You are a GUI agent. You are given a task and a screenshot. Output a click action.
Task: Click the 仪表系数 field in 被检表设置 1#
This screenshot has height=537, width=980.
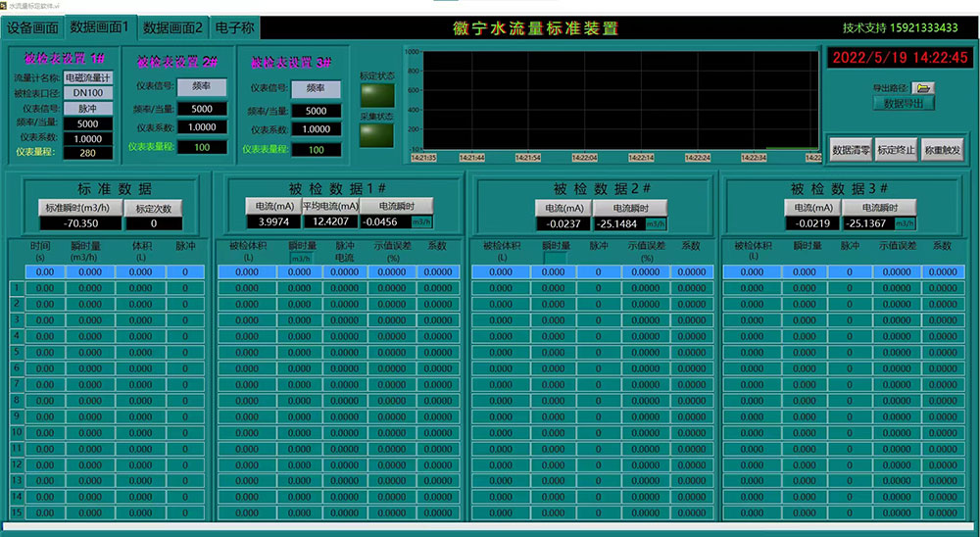point(88,139)
